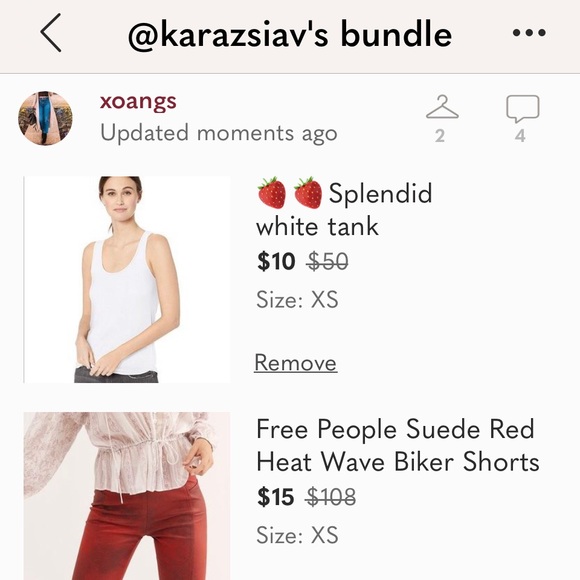Viewport: 580px width, 580px height.
Task: Open the xoangs username link
Action: click(x=138, y=101)
